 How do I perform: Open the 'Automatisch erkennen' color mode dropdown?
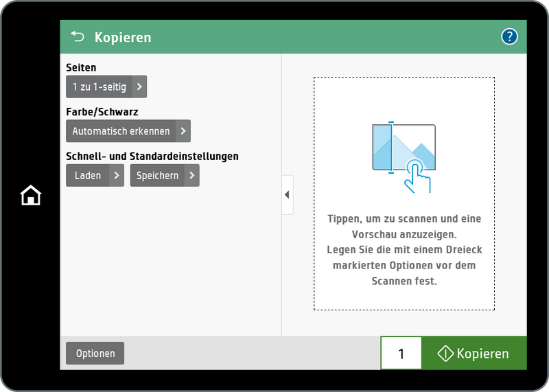pyautogui.click(x=128, y=131)
